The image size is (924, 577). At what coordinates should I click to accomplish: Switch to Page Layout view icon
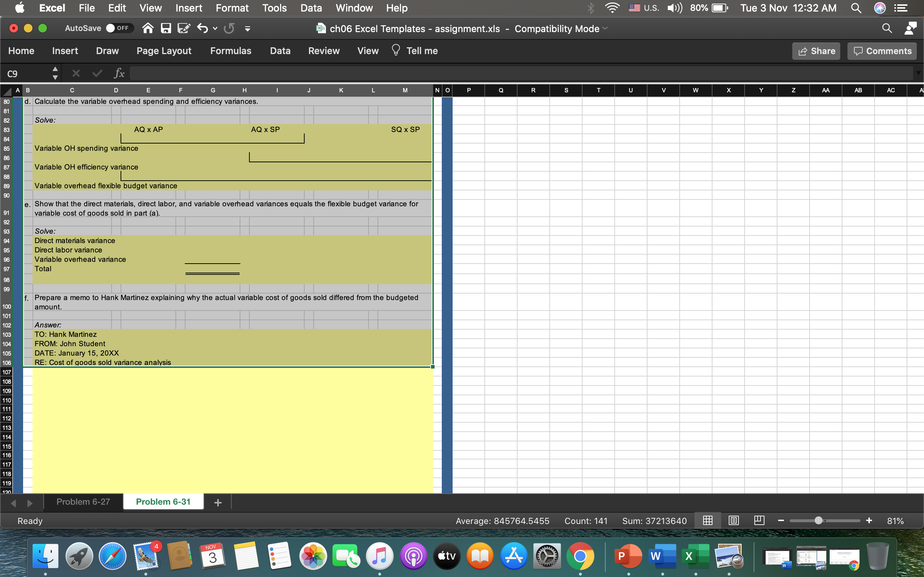733,520
